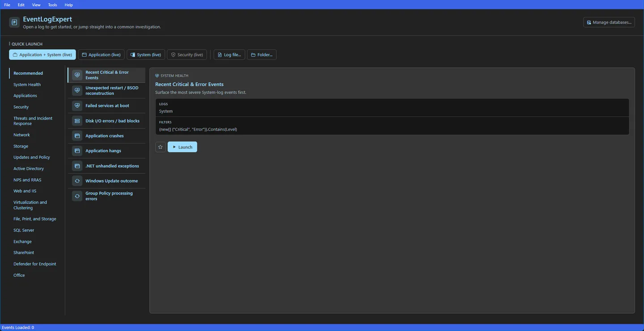Click the Events Loaded: 0 status text

point(18,327)
